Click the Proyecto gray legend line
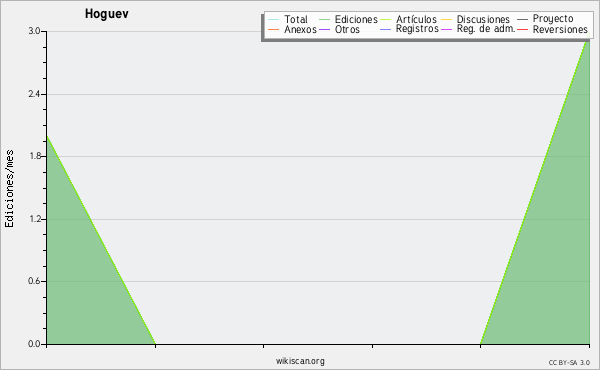This screenshot has height=370, width=600. click(522, 19)
